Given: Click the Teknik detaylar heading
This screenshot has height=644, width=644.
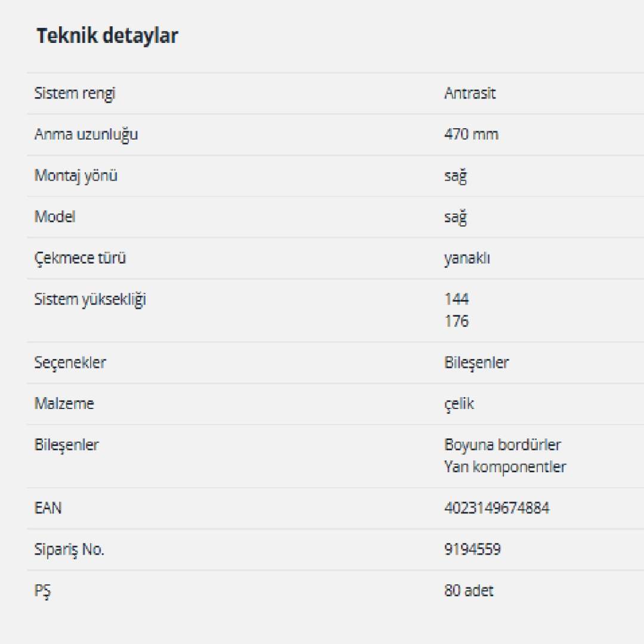Looking at the screenshot, I should click(107, 36).
